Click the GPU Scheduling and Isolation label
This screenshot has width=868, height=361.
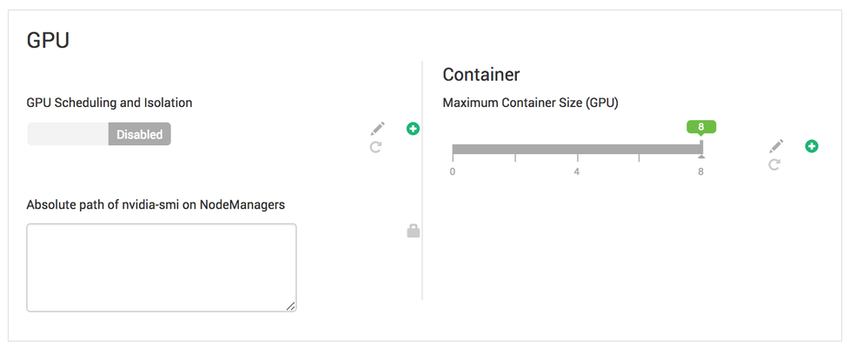(x=109, y=103)
